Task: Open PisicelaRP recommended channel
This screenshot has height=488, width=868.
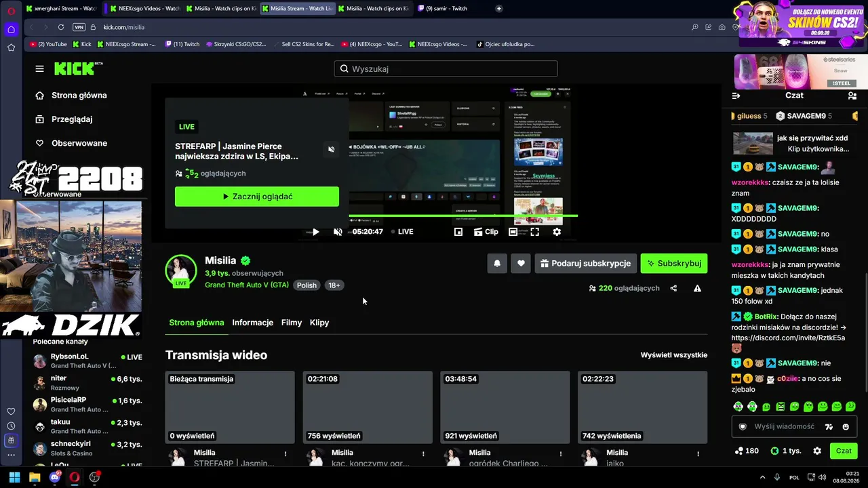Action: point(87,405)
